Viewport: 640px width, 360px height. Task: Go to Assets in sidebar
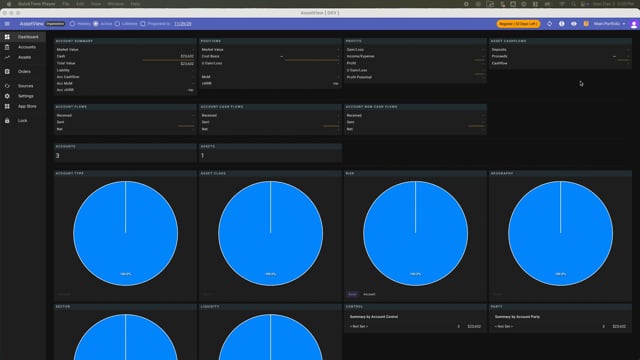pos(24,57)
